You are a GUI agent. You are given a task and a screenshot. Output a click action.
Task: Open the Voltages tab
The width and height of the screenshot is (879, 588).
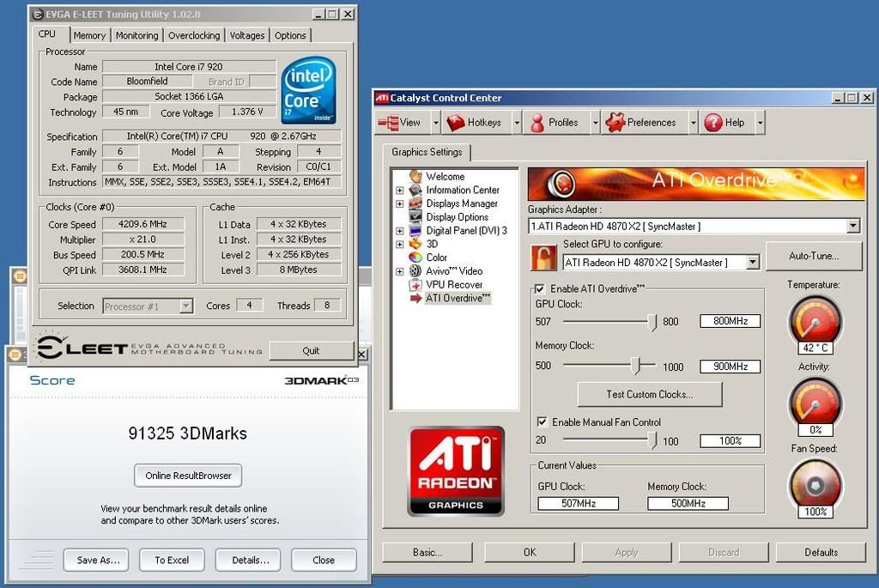pyautogui.click(x=247, y=35)
